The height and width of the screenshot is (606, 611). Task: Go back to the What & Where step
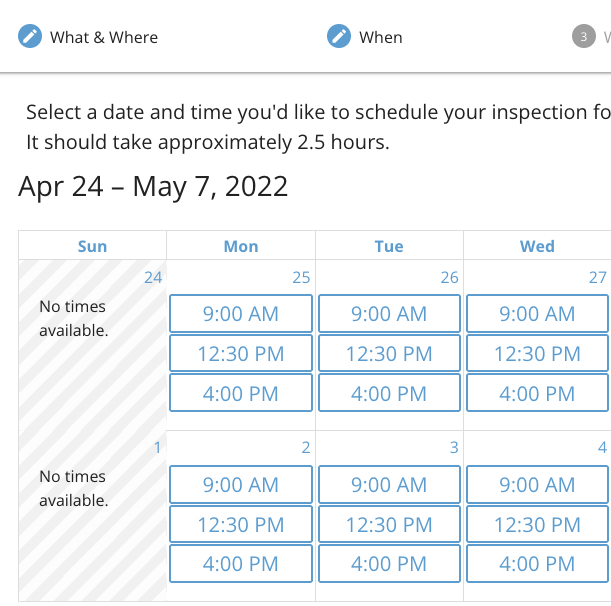click(103, 37)
